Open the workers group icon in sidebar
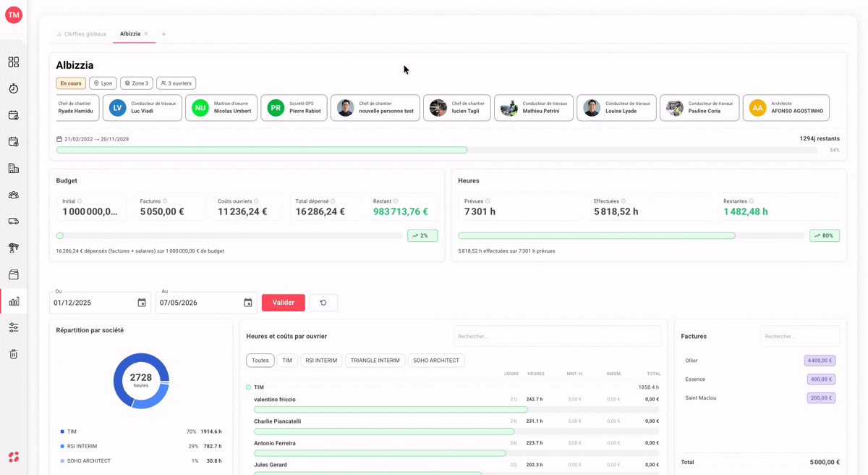Viewport: 868px width, 475px height. click(x=14, y=195)
